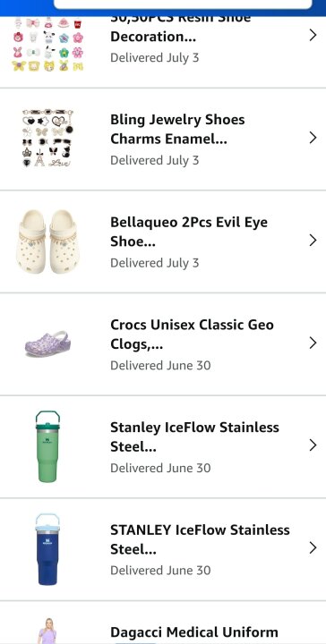
Task: Open Stanley IceFlow Stainless Steel green listing
Action: point(194,436)
